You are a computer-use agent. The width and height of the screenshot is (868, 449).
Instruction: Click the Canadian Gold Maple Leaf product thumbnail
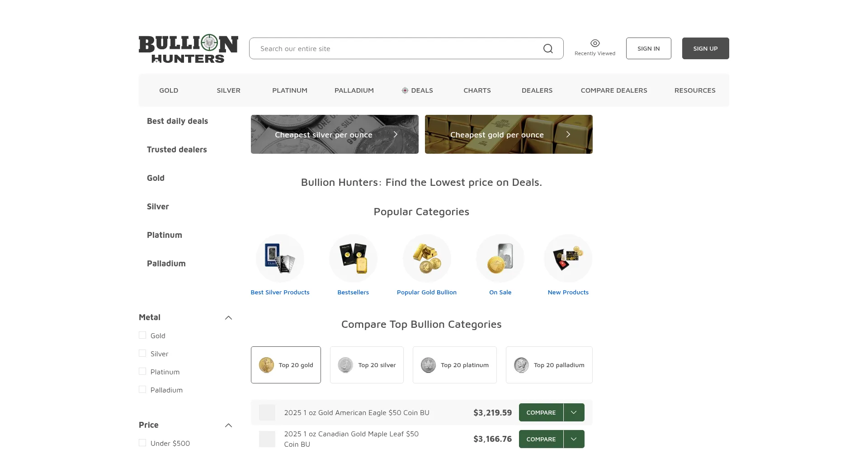point(267,439)
